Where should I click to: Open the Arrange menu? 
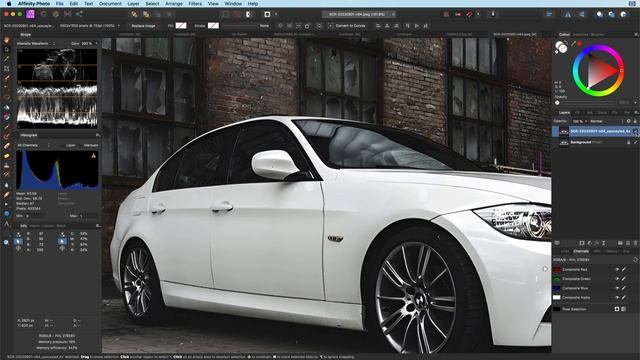[x=174, y=4]
